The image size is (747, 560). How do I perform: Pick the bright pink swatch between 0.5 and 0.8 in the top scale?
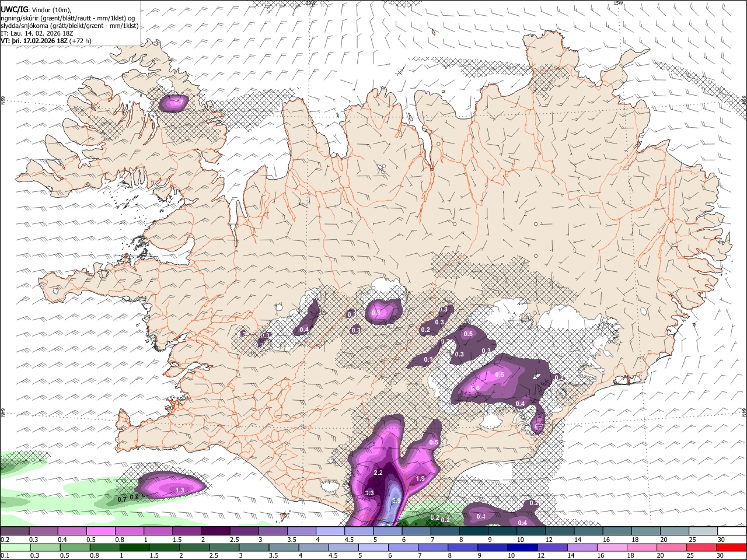click(100, 531)
